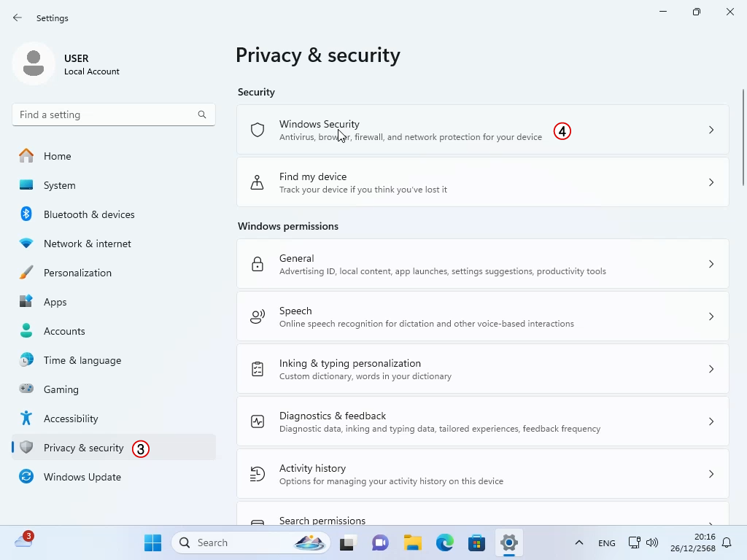Open the Windows Update section in sidebar
Viewport: 747px width, 560px height.
tap(82, 477)
